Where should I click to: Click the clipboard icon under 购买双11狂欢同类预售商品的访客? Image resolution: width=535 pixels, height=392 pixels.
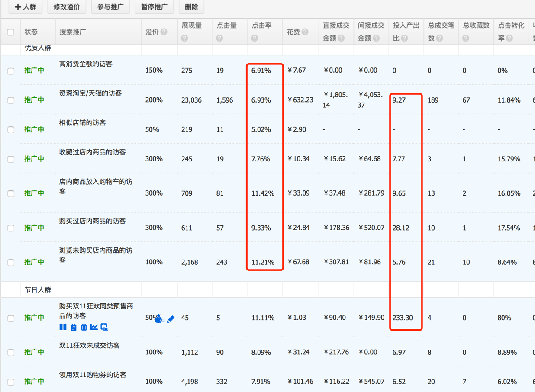pos(74,327)
